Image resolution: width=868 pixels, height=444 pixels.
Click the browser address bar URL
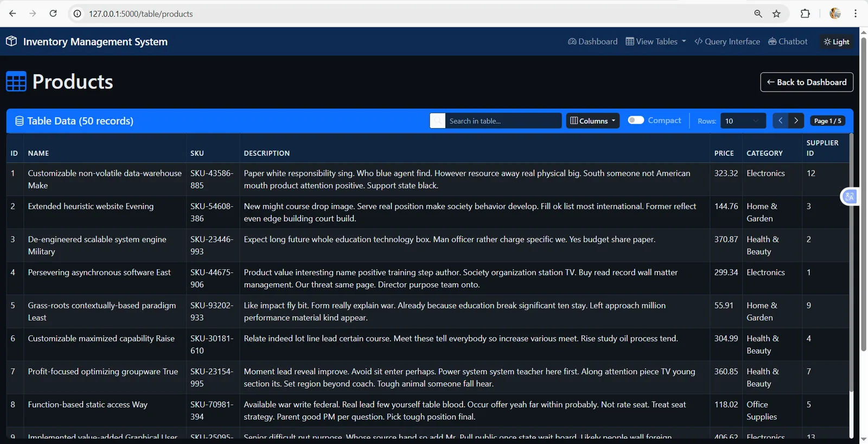(141, 14)
